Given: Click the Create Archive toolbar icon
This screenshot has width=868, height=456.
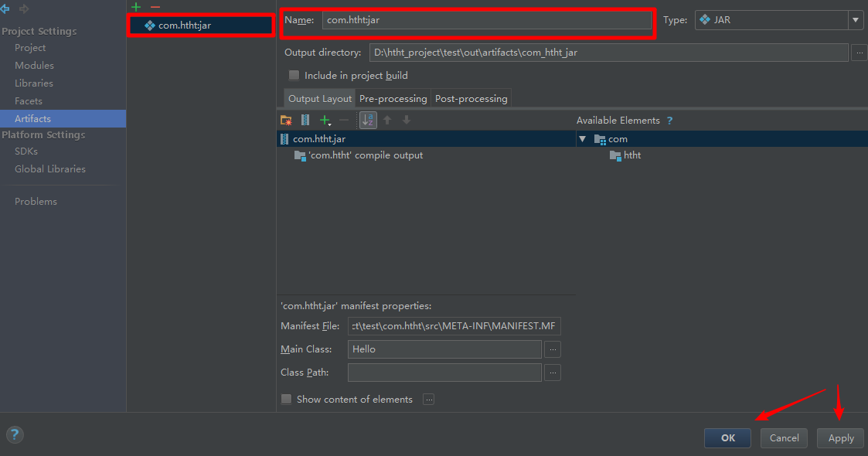Looking at the screenshot, I should [x=305, y=120].
